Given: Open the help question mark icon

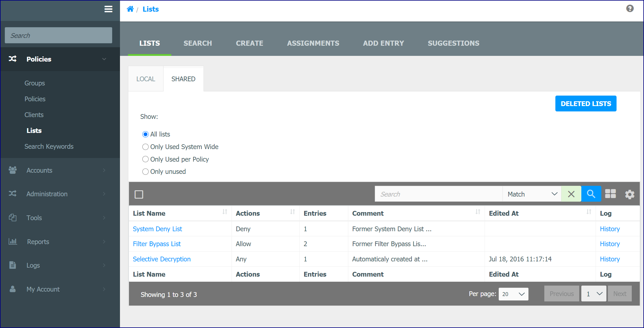Looking at the screenshot, I should [630, 8].
